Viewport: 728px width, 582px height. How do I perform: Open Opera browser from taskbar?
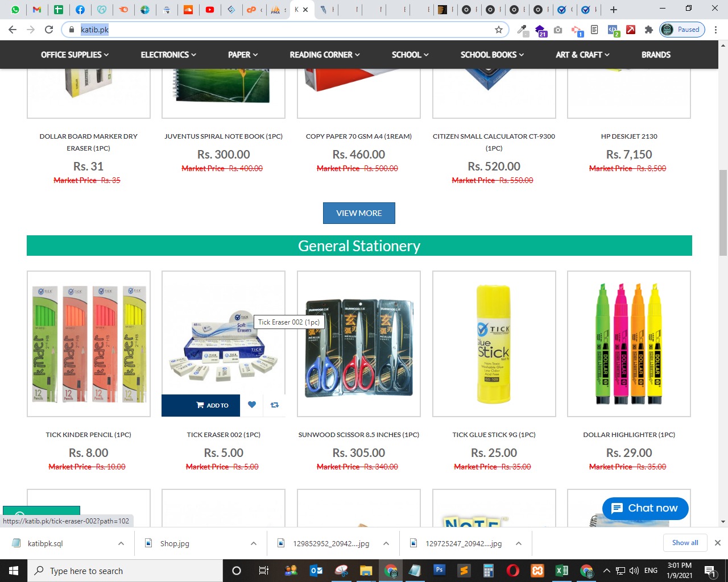[512, 571]
